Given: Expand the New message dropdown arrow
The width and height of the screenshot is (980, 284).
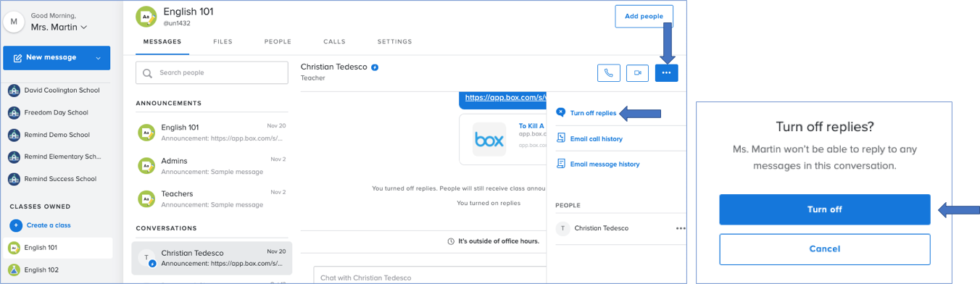Looking at the screenshot, I should 98,58.
